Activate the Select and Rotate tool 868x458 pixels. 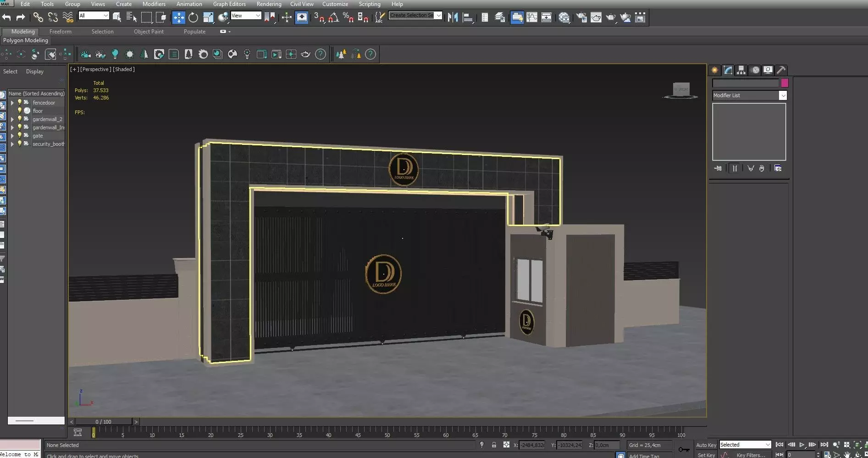[193, 17]
